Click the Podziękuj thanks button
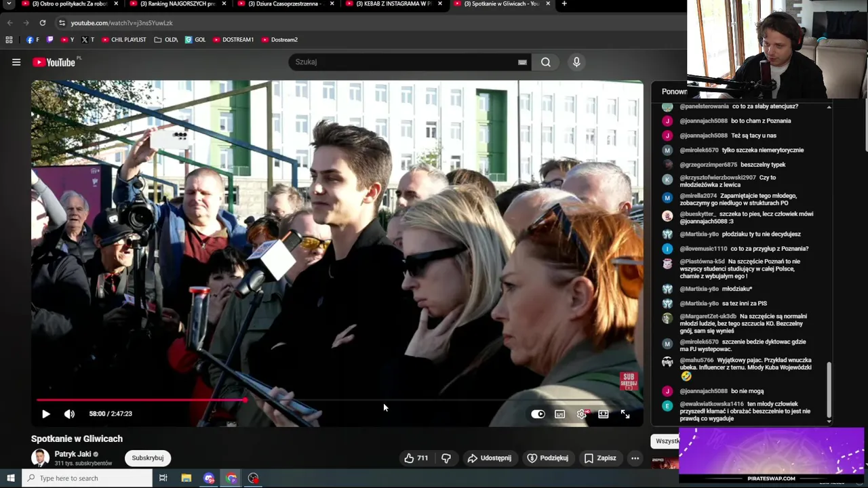 (547, 458)
